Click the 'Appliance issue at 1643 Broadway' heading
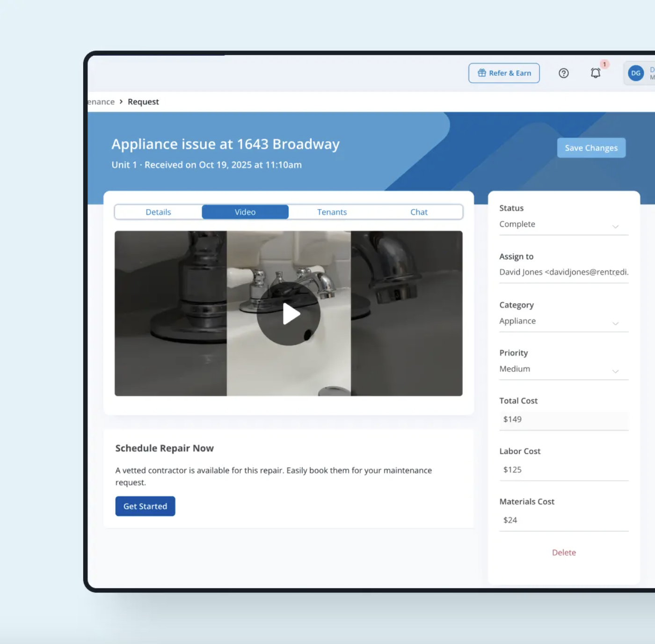This screenshot has height=644, width=655. click(226, 144)
